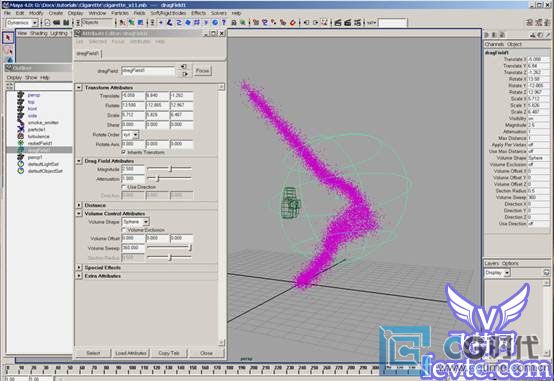Click the Magnitude value field

tap(133, 169)
